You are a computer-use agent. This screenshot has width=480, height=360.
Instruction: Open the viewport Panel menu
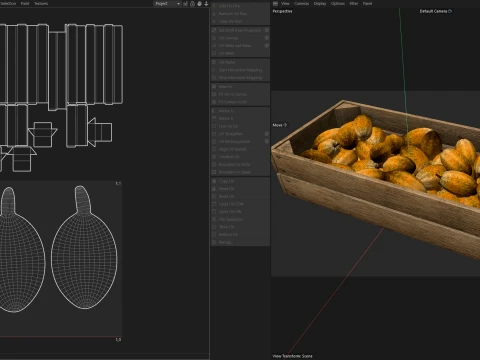[x=367, y=3]
